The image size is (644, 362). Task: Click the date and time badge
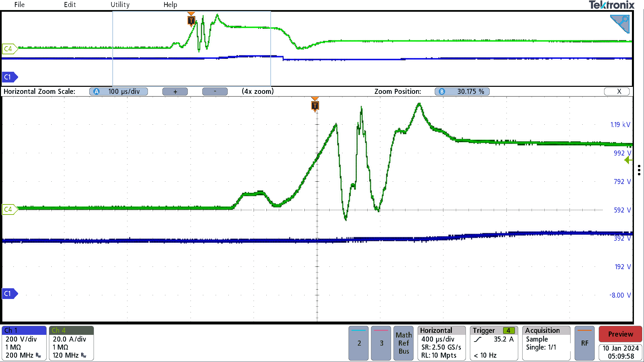point(621,352)
